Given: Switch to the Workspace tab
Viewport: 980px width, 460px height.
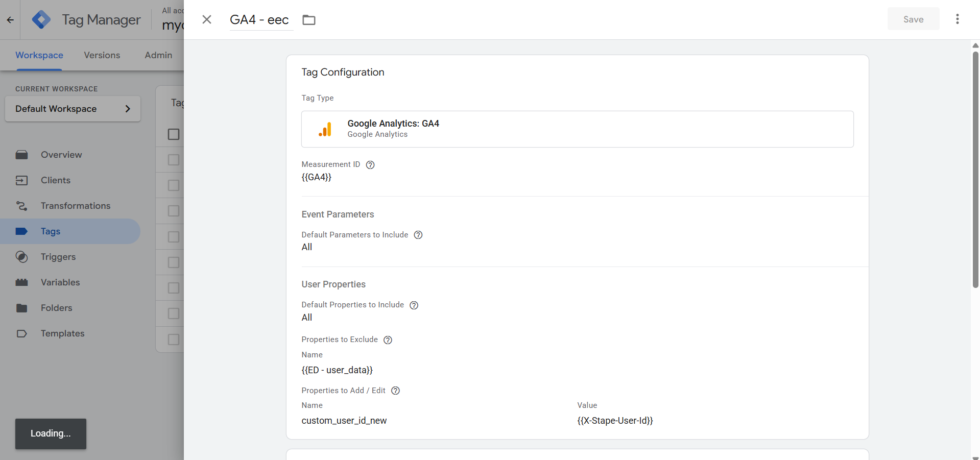Looking at the screenshot, I should pyautogui.click(x=39, y=55).
